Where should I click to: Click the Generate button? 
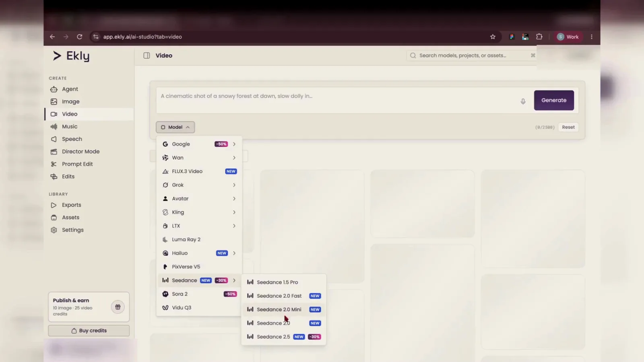(554, 100)
